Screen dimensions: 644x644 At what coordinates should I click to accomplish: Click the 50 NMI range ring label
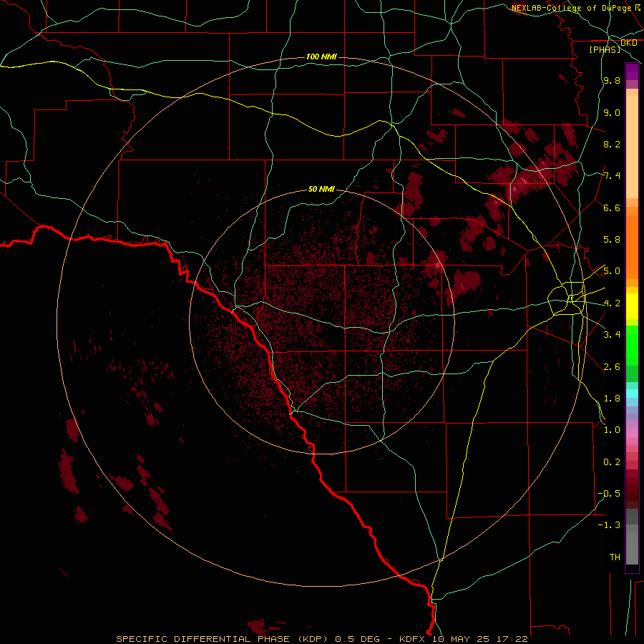(321, 189)
